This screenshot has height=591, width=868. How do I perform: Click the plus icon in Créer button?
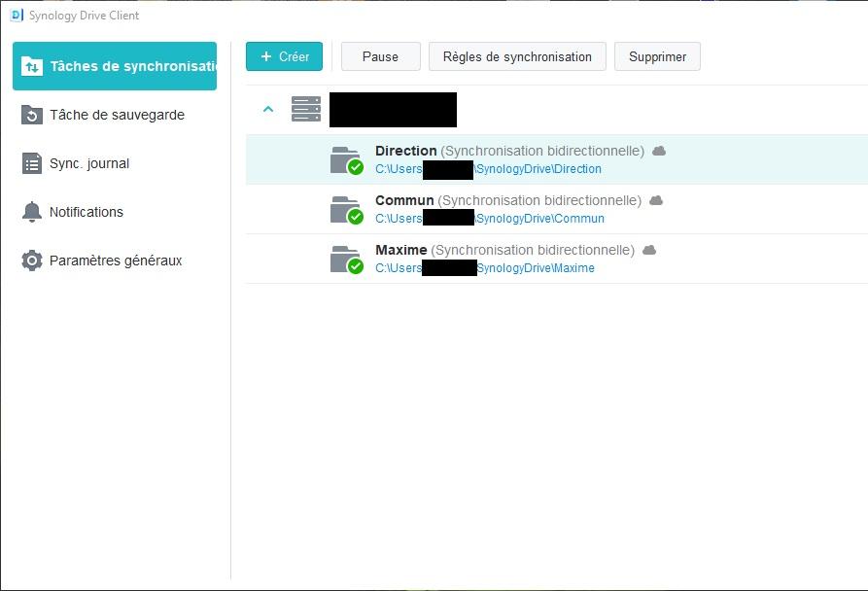point(266,56)
